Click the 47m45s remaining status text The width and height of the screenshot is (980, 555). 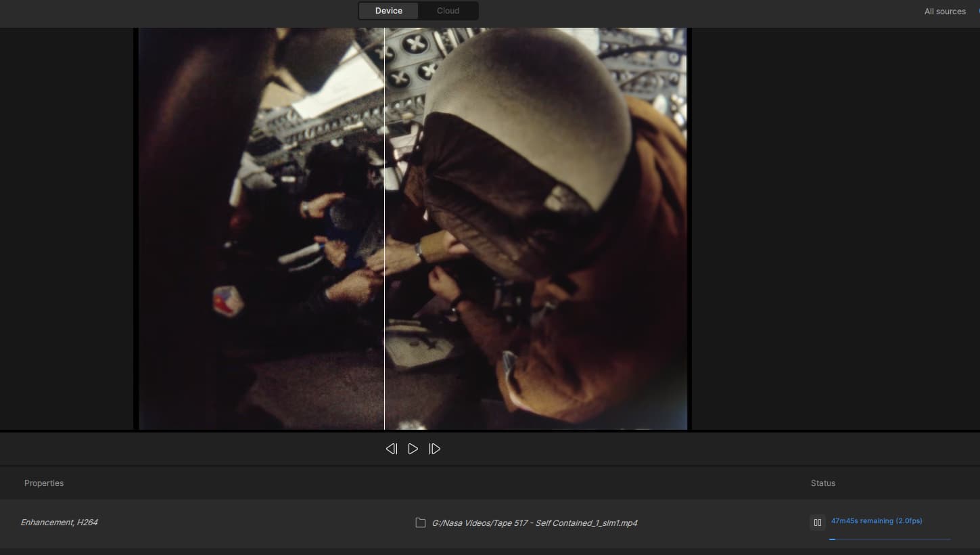point(876,521)
